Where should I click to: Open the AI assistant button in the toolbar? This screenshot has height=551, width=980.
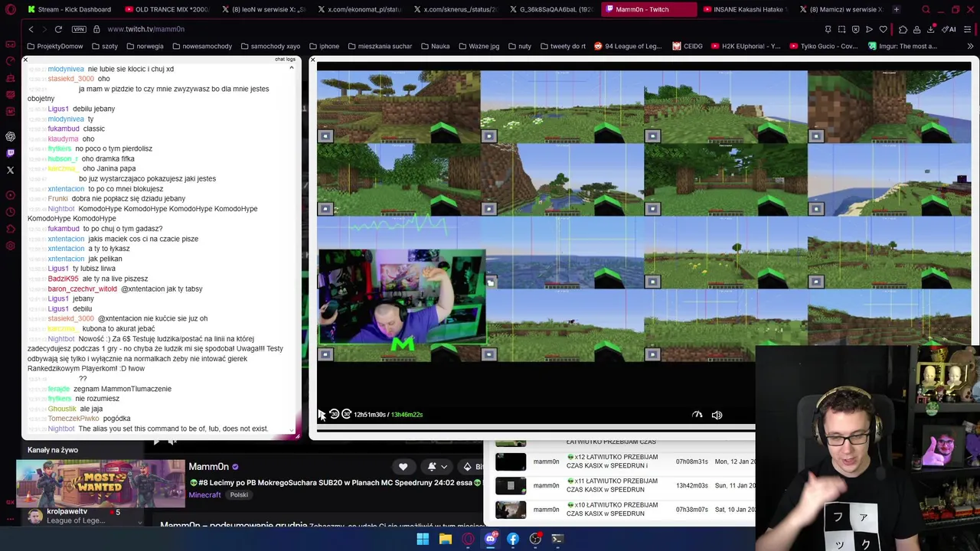point(949,29)
